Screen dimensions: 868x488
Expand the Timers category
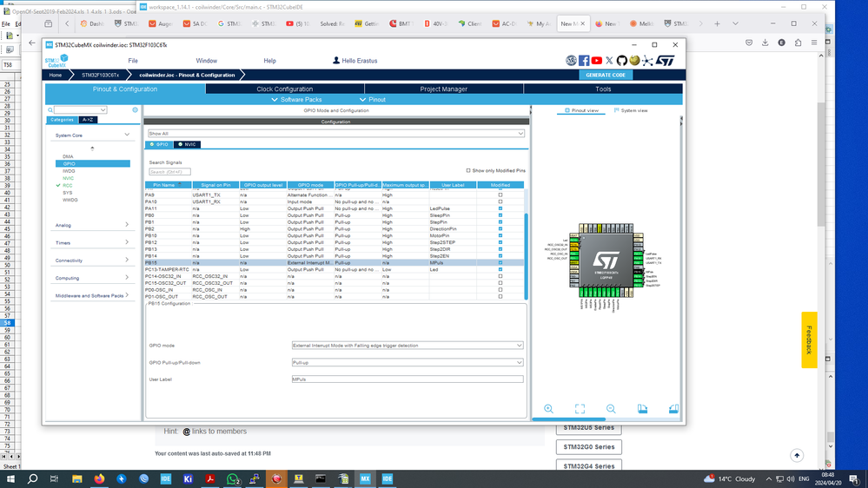127,242
